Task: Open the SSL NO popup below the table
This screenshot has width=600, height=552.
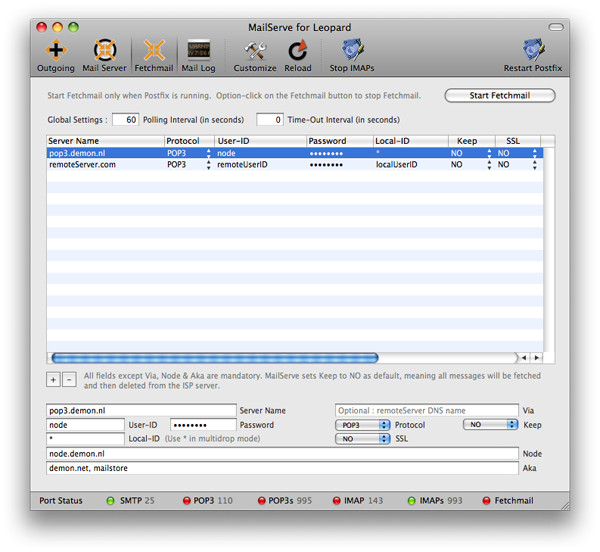Action: (362, 439)
